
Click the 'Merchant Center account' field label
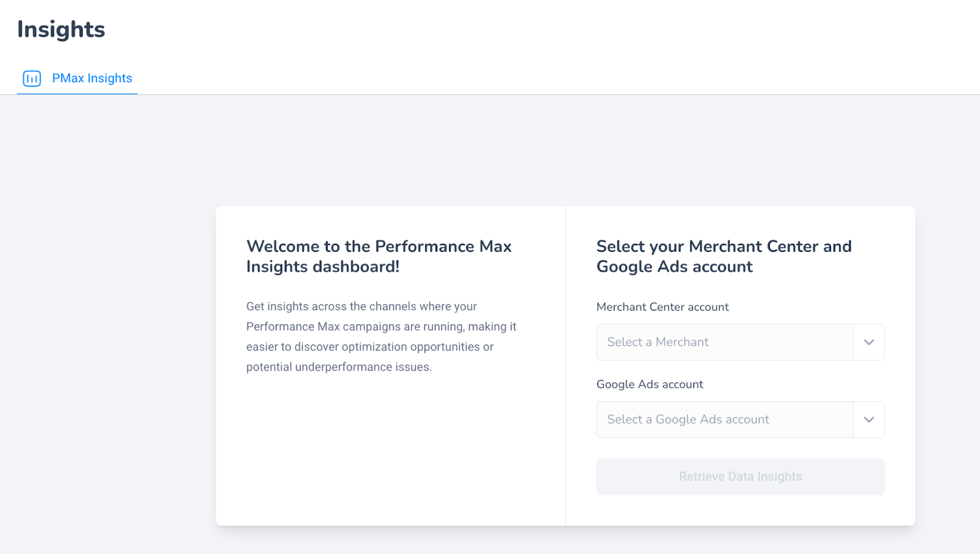click(x=663, y=307)
